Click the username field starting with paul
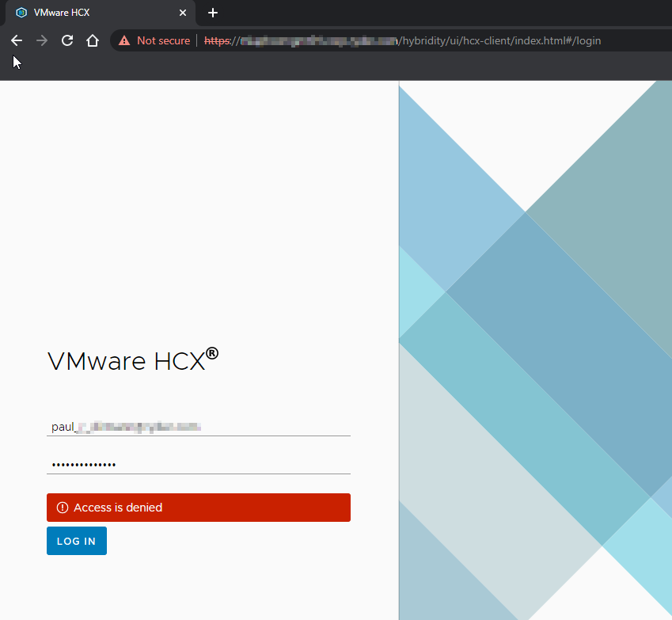 click(x=199, y=427)
